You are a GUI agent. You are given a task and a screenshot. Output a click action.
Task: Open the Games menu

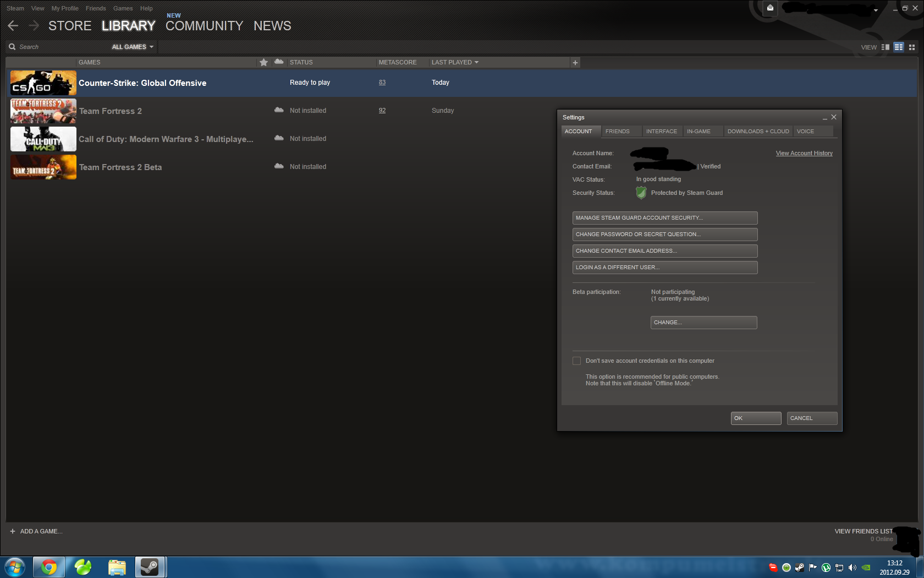click(x=123, y=8)
